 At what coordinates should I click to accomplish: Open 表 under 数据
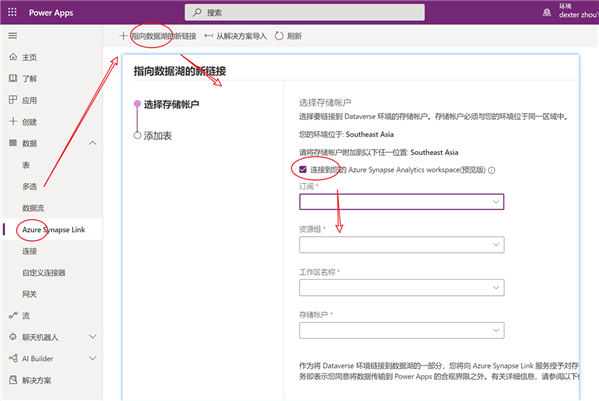pos(26,165)
